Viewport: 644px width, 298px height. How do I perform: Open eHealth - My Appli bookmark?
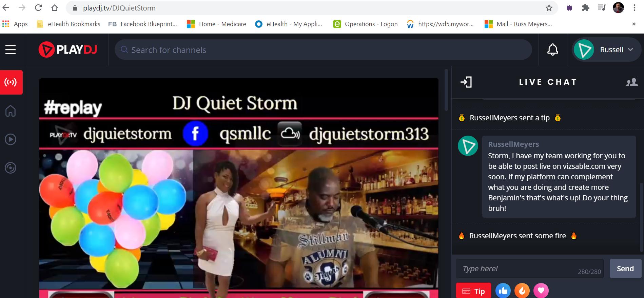(x=289, y=24)
